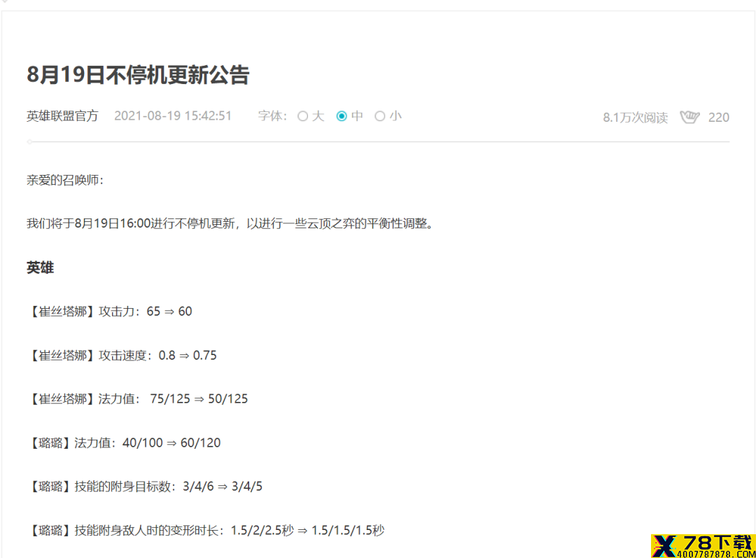Image resolution: width=756 pixels, height=558 pixels.
Task: Click the paragraph about 16:00 不停机更新
Action: click(230, 224)
